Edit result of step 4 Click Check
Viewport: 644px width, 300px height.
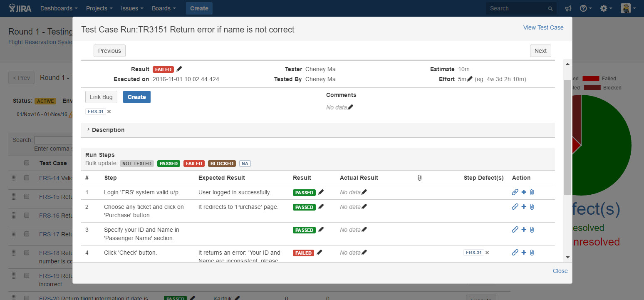coord(320,253)
